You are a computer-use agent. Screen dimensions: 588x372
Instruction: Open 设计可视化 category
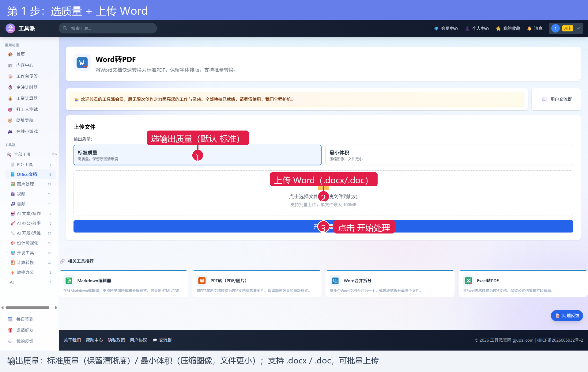(31, 243)
